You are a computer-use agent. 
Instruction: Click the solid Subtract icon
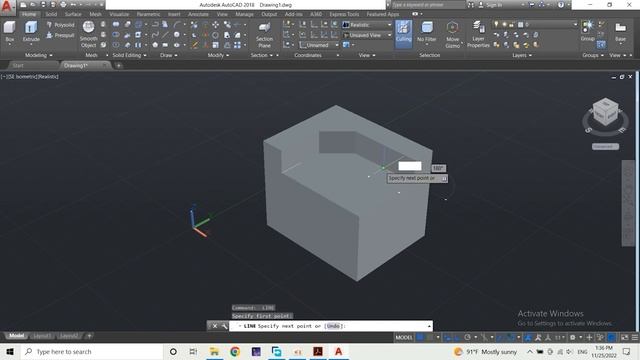point(116,35)
